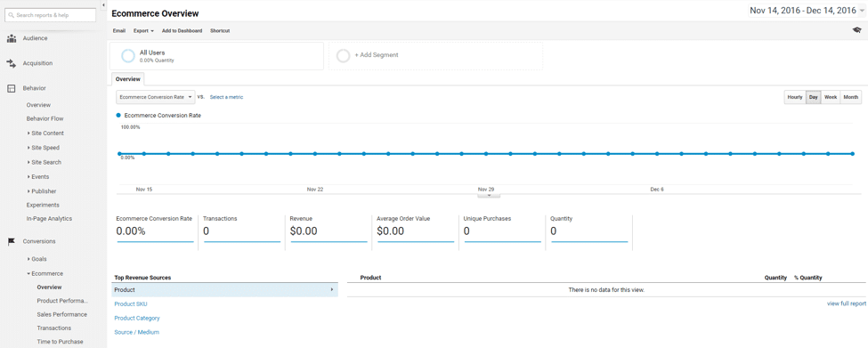Select the Overview tab
The image size is (868, 348).
click(x=128, y=79)
